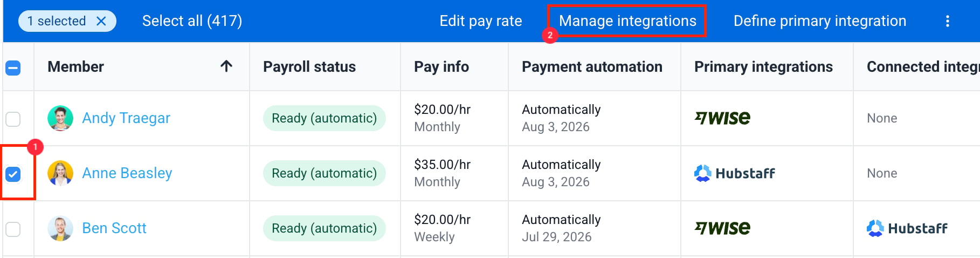
Task: Uncheck Anne Beasley's checkbox
Action: click(13, 174)
